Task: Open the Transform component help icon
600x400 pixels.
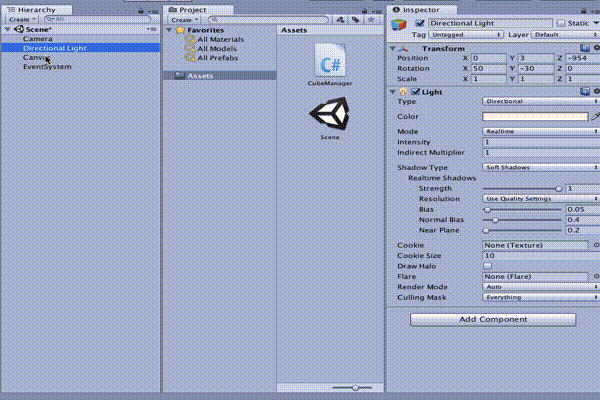Action: (x=584, y=48)
